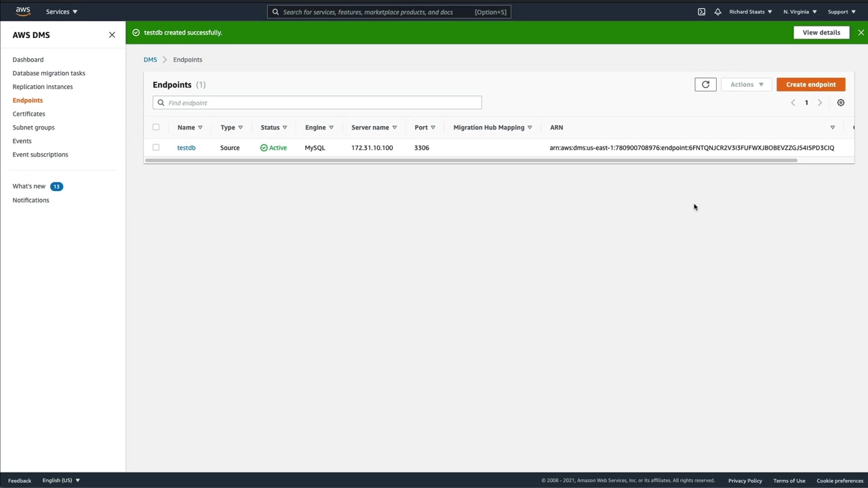Screen dimensions: 868x488
Task: Open Notifications in the sidebar
Action: click(x=31, y=200)
